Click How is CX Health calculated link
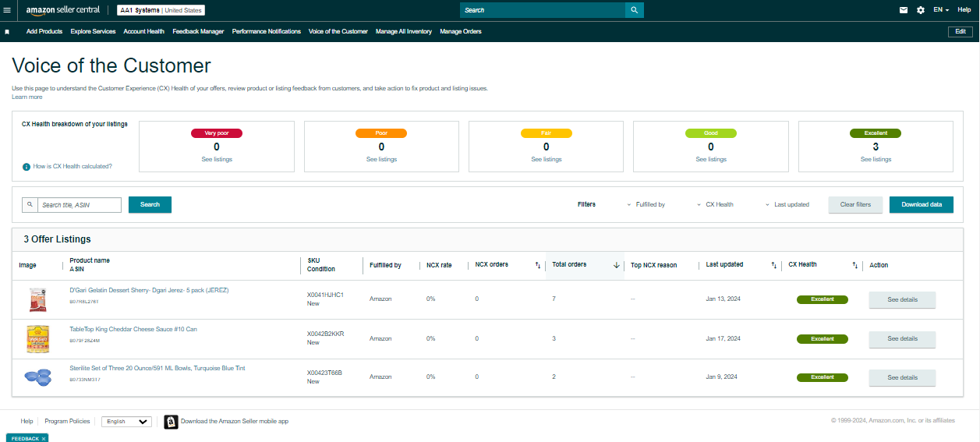980x442 pixels. 73,166
